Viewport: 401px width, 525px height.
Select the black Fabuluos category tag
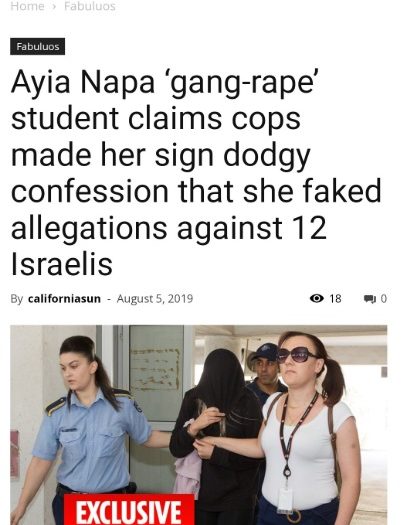coord(37,47)
